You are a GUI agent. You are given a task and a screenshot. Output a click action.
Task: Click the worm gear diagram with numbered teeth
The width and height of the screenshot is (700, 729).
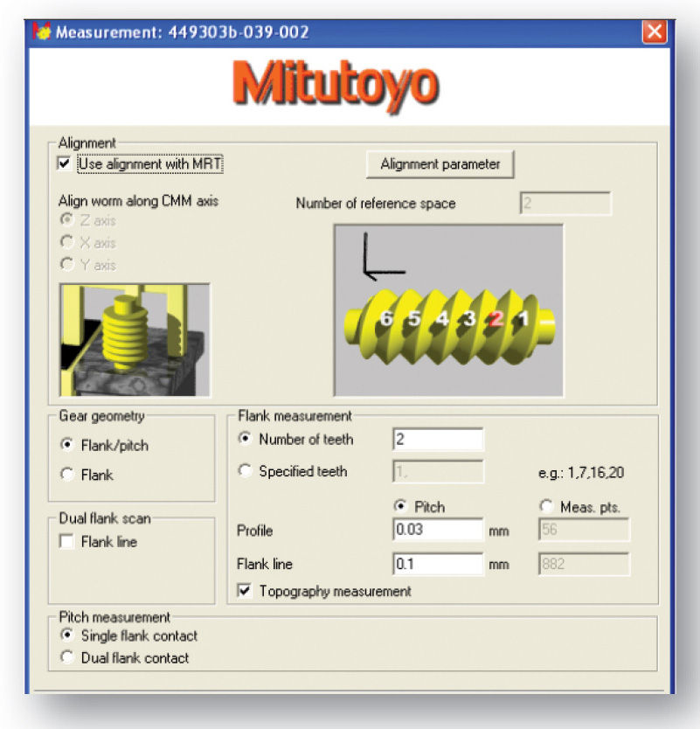[448, 310]
